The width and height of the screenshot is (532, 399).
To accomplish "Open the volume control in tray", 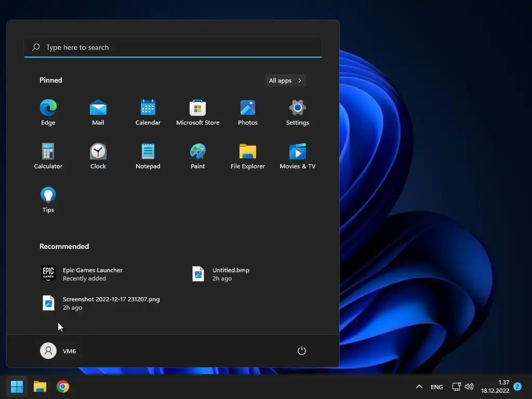I will coord(469,387).
